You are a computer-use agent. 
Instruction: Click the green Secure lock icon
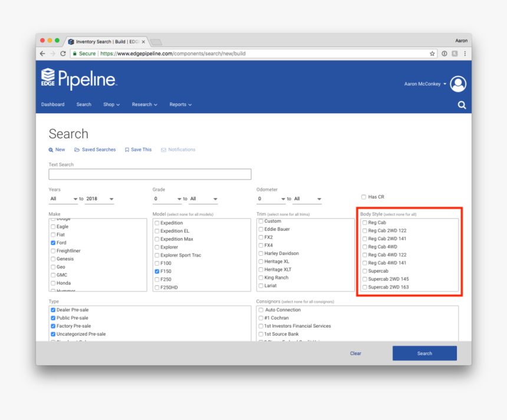pos(75,54)
